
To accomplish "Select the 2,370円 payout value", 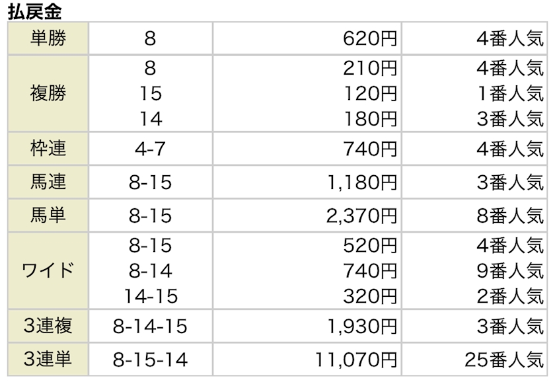I will point(363,215).
